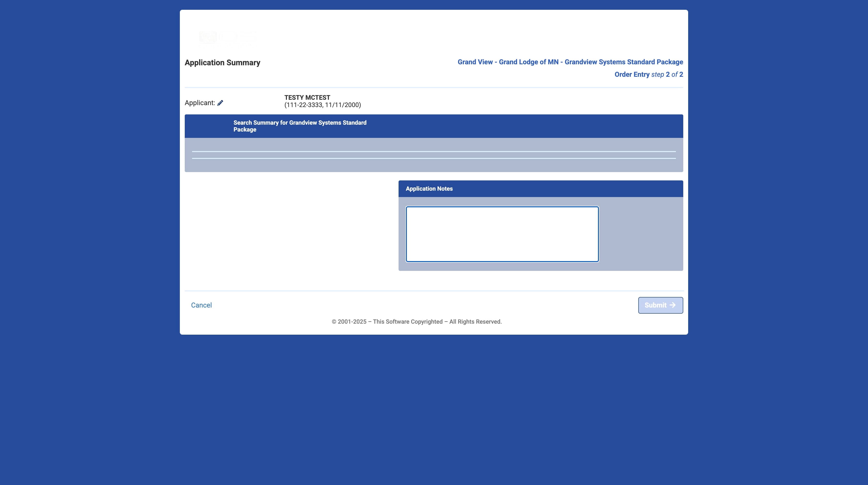Click the Submit button
This screenshot has width=868, height=485.
tap(661, 305)
